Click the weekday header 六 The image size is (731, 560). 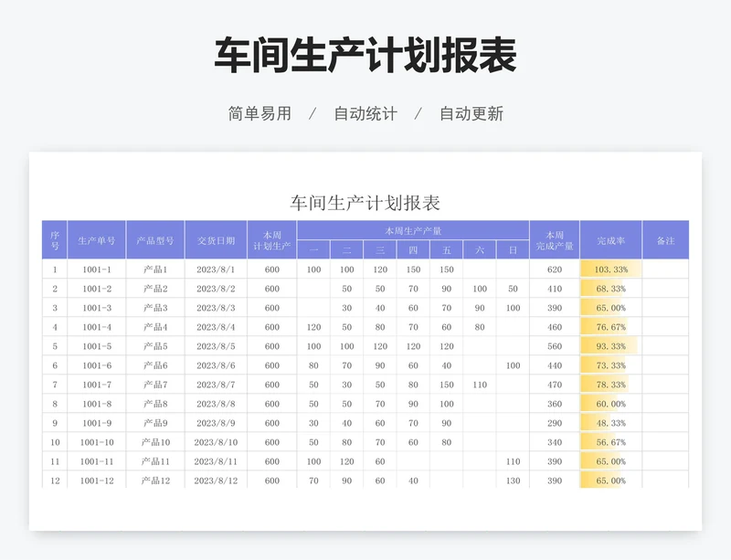click(480, 250)
